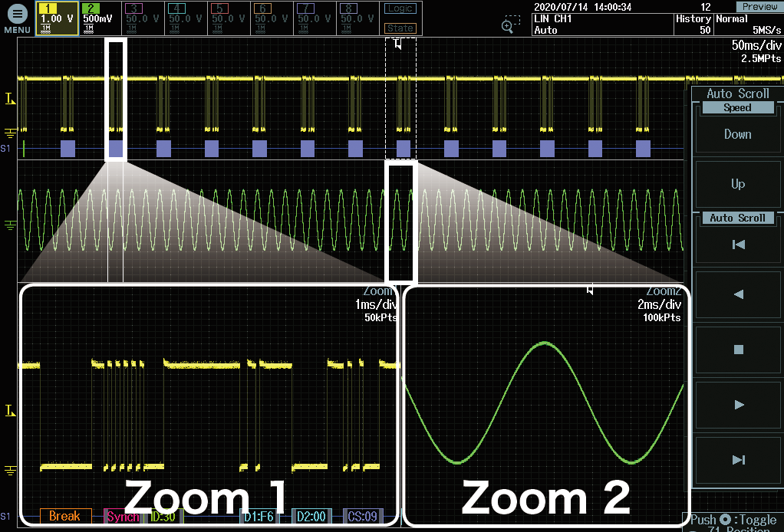Click the trigger position marker atop waveform
This screenshot has width=784, height=532.
(x=398, y=44)
